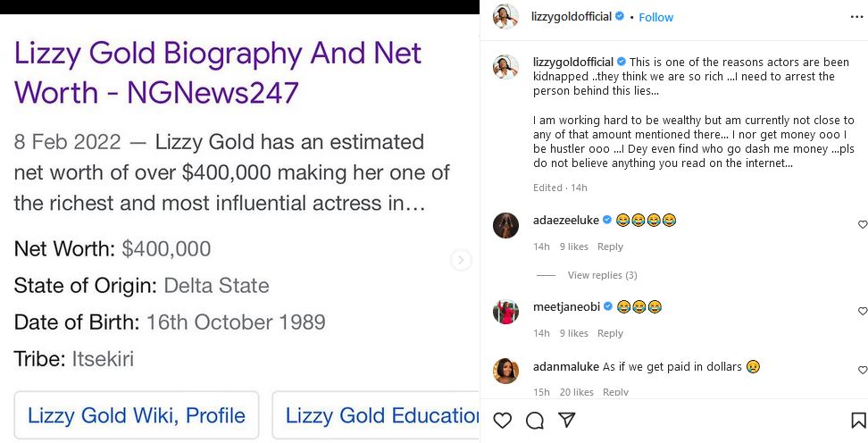868x443 pixels.
Task: Like the post with the heart icon
Action: coord(503,420)
